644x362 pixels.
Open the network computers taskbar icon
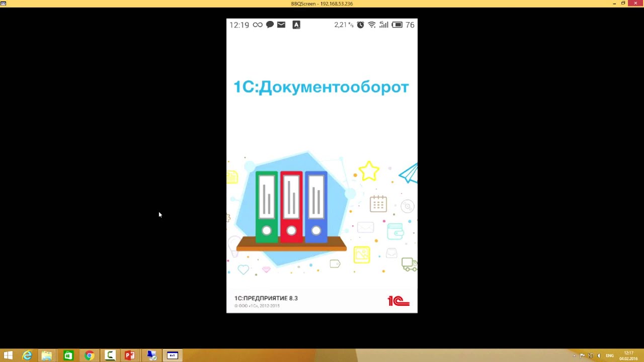pos(151,355)
